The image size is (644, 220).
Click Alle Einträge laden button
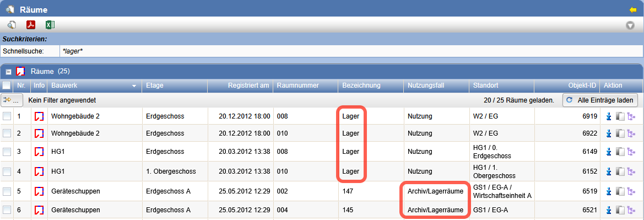click(x=600, y=100)
